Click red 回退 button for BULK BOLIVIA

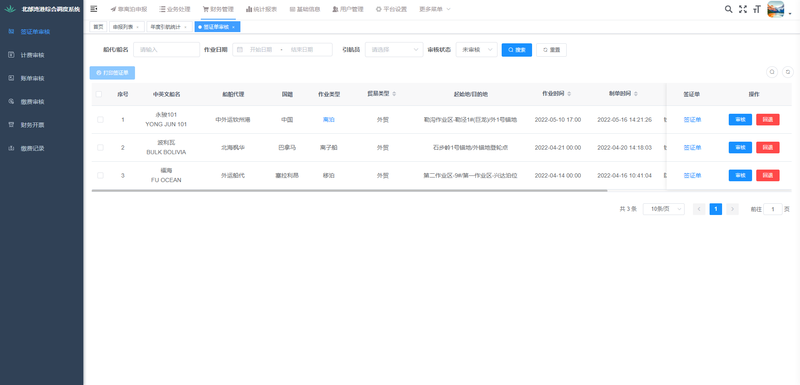click(x=768, y=147)
